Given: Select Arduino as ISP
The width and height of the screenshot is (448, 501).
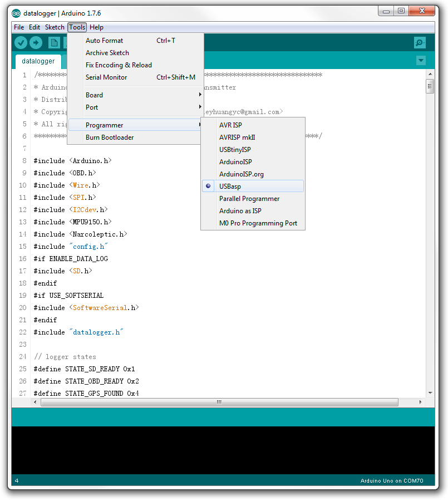Looking at the screenshot, I should (x=253, y=211).
